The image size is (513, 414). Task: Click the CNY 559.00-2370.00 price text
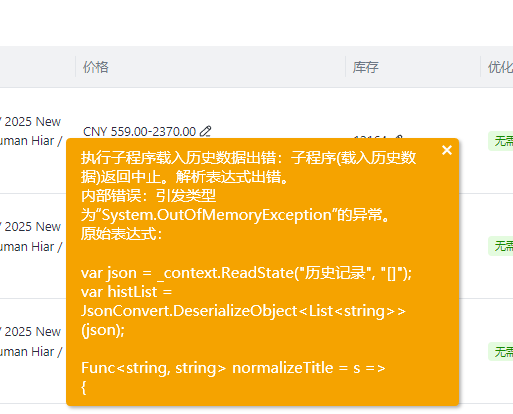pyautogui.click(x=139, y=132)
